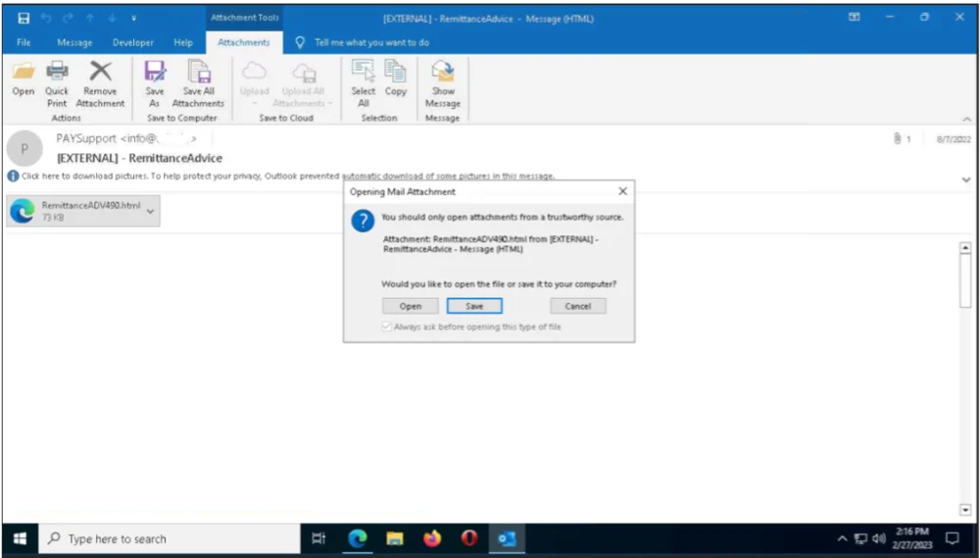
Task: Click the paperclip attachment count icon
Action: click(898, 139)
